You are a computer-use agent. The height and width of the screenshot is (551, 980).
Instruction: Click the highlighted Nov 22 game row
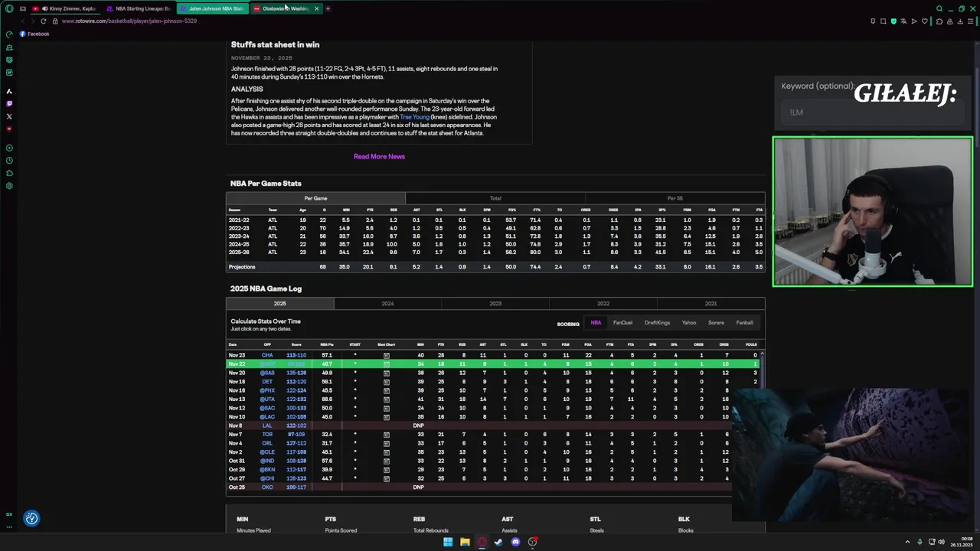pyautogui.click(x=493, y=364)
